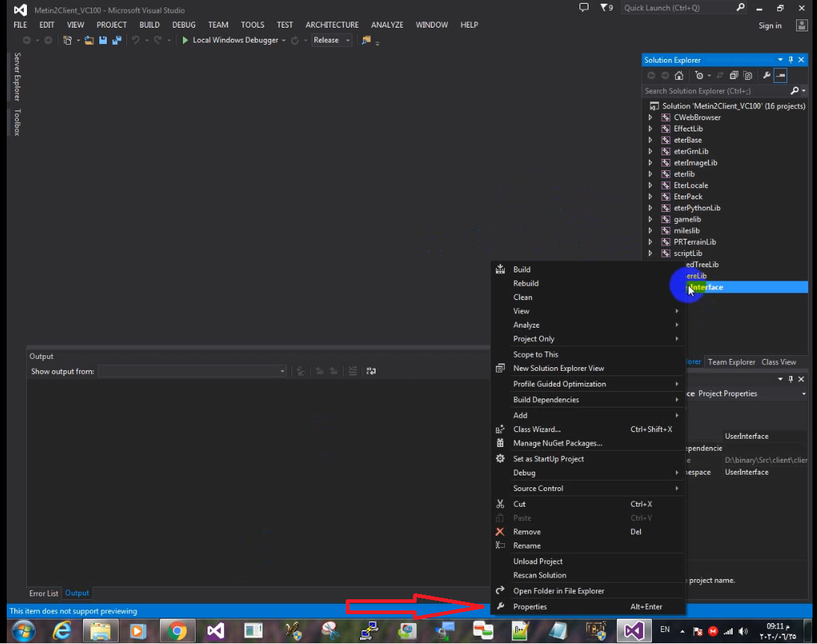Select Set as StartUp Project
817x644 pixels.
[587, 459]
